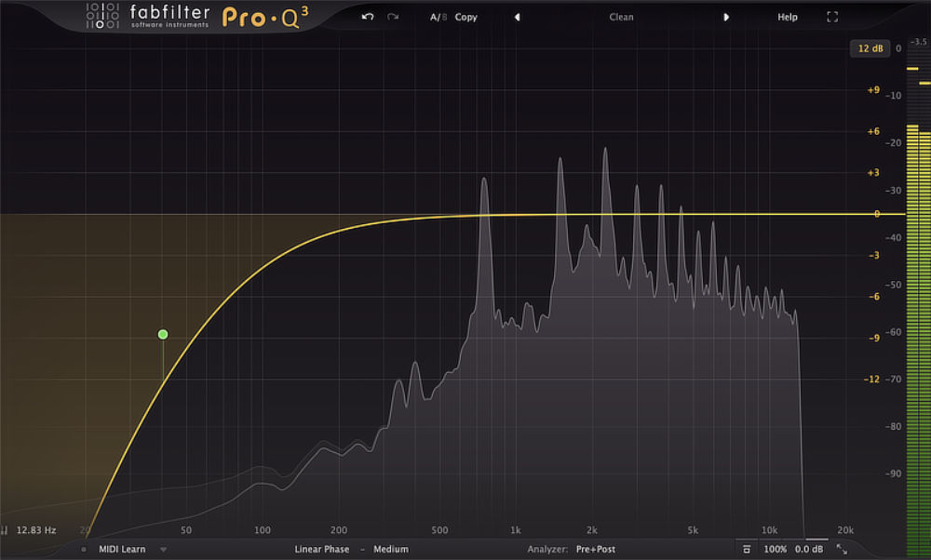Open the 12 dB display range selector
The height and width of the screenshot is (560, 931).
click(x=870, y=48)
